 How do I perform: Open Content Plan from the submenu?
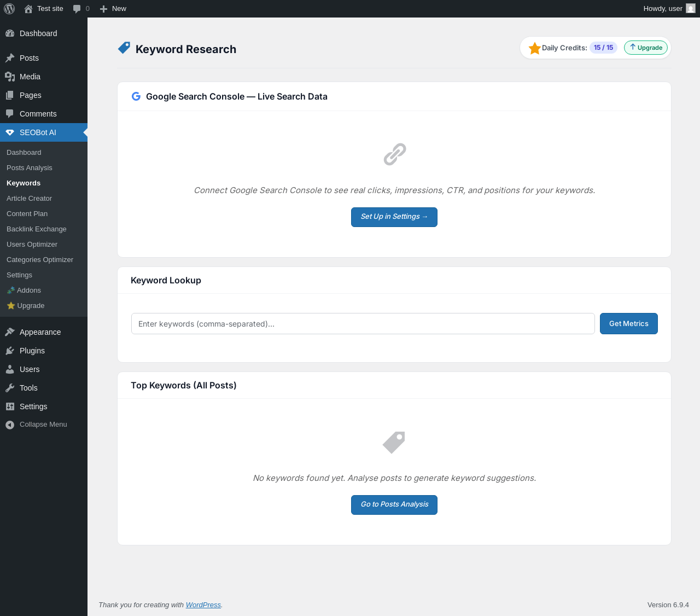coord(27,214)
